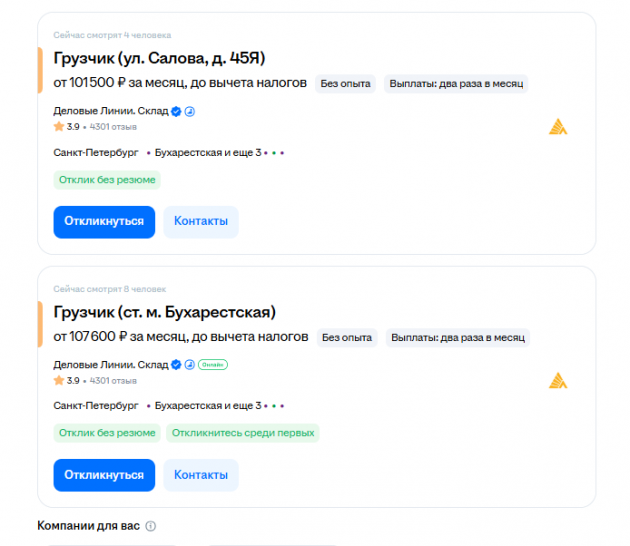Click the verified checkmark badge in Salova listing

175,111
